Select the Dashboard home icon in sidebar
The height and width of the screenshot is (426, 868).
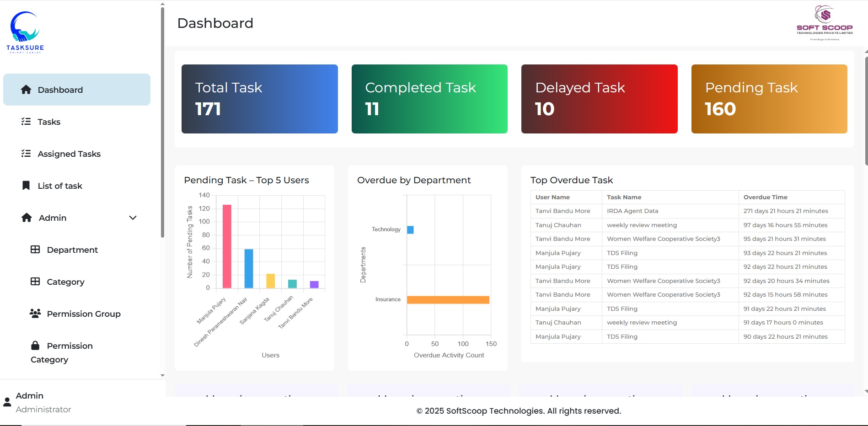pos(25,90)
